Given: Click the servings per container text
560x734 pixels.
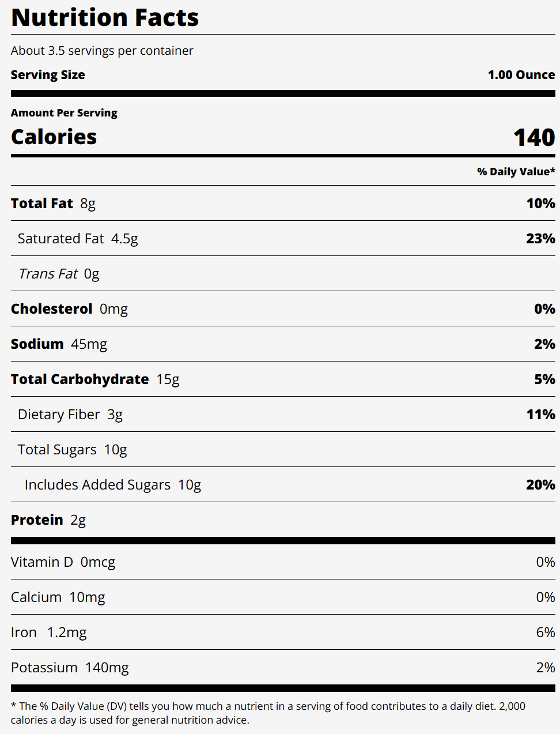Looking at the screenshot, I should point(102,51).
